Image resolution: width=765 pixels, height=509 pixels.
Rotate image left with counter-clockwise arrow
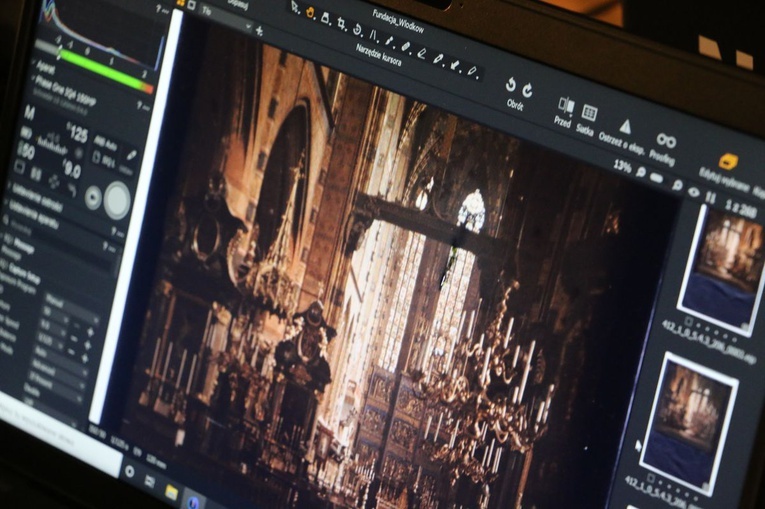[x=510, y=85]
